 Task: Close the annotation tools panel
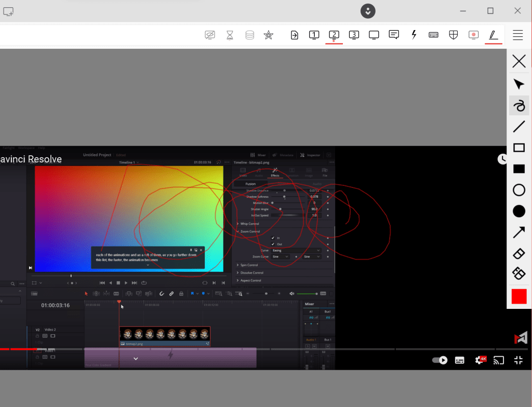click(519, 61)
